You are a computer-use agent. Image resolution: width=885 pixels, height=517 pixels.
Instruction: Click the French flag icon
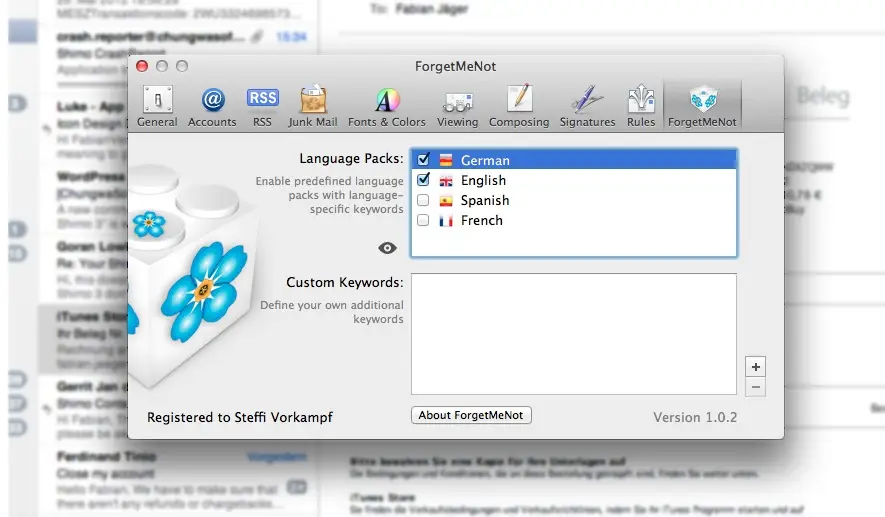pyautogui.click(x=446, y=221)
